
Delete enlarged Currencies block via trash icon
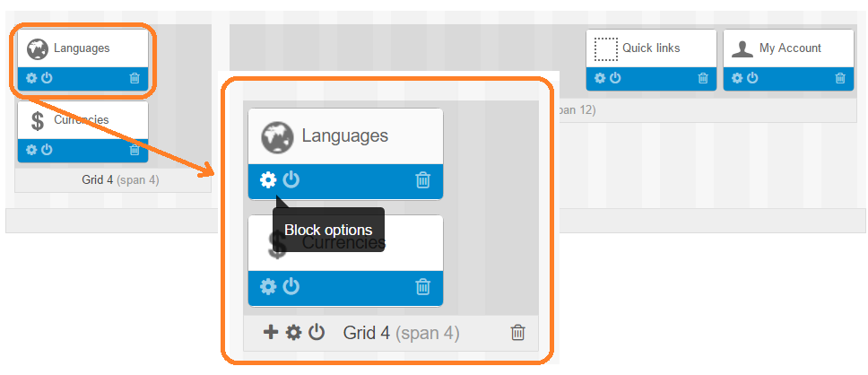(423, 287)
